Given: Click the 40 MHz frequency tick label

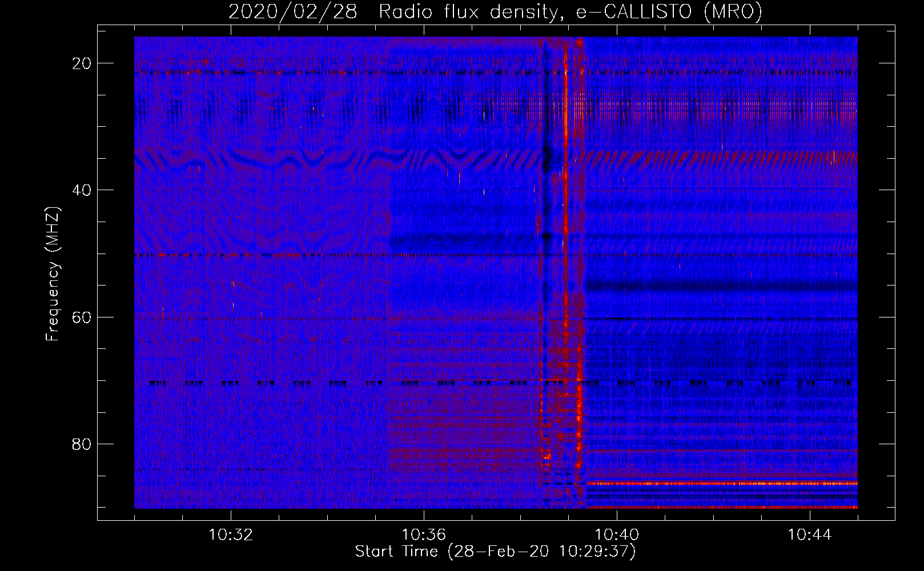Looking at the screenshot, I should pos(82,190).
